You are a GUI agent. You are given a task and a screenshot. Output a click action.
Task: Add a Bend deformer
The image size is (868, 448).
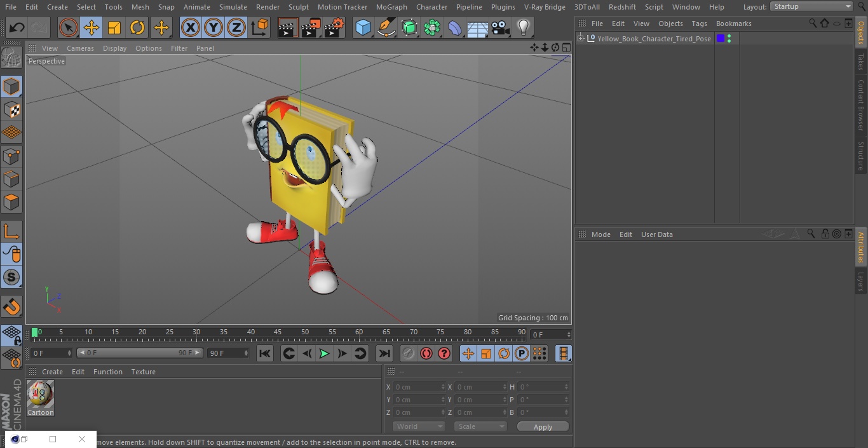455,27
